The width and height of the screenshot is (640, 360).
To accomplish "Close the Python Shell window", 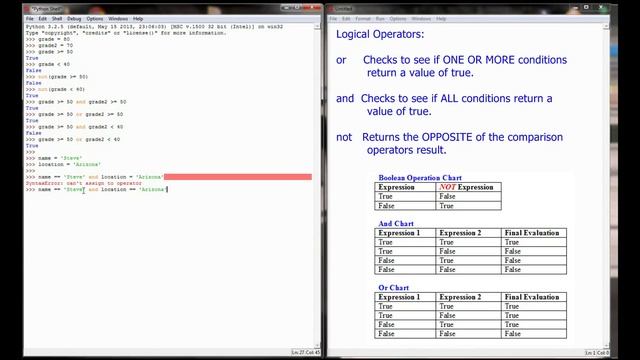I will pos(313,7).
